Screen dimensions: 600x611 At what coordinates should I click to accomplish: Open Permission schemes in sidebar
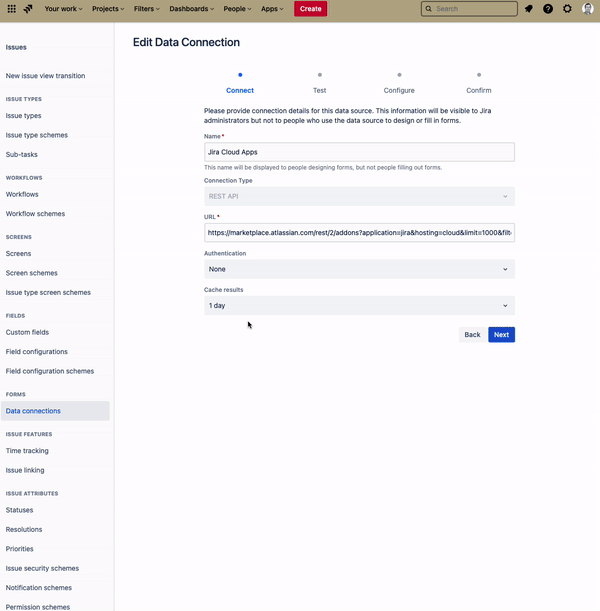pos(38,607)
